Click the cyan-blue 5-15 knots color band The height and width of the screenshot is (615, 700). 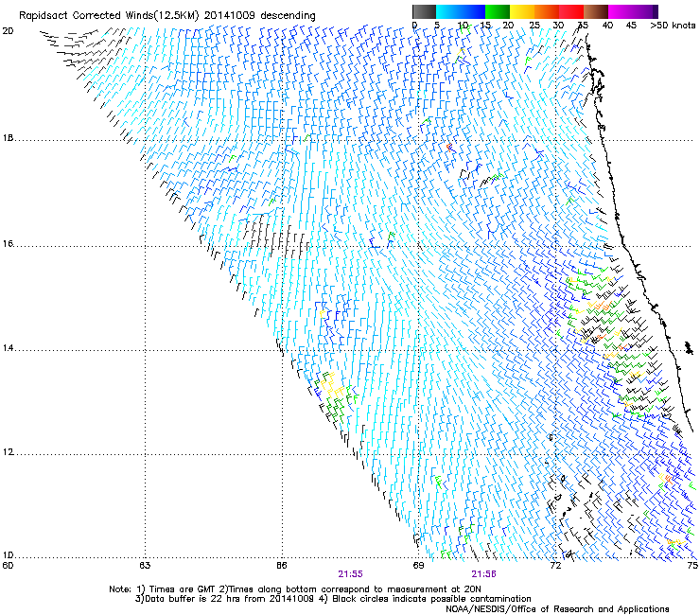point(461,11)
